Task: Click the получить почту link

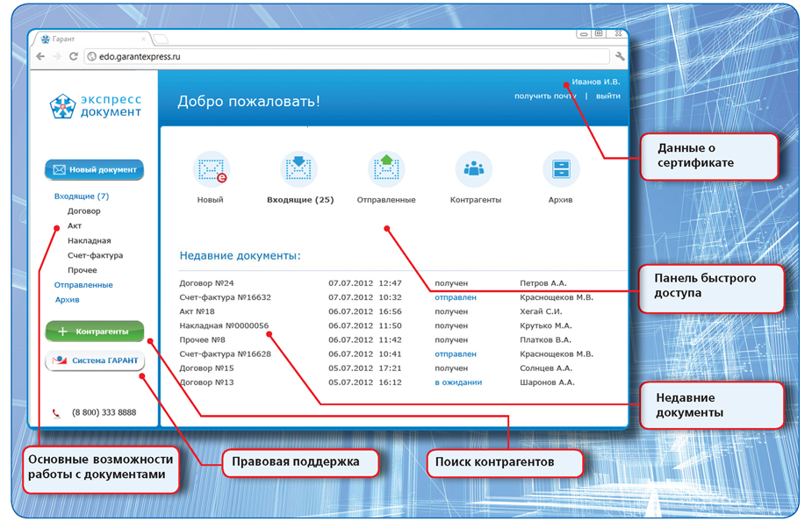Action: pos(545,96)
